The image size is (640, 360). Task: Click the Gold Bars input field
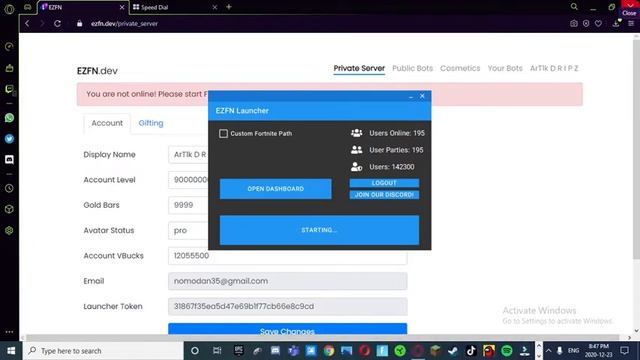pos(188,205)
